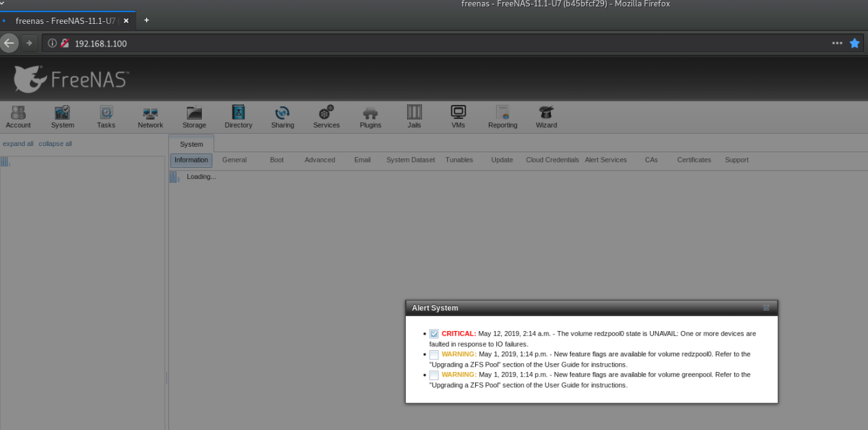Click collapse all in the tree panel
Viewport: 868px width, 430px height.
pyautogui.click(x=55, y=144)
